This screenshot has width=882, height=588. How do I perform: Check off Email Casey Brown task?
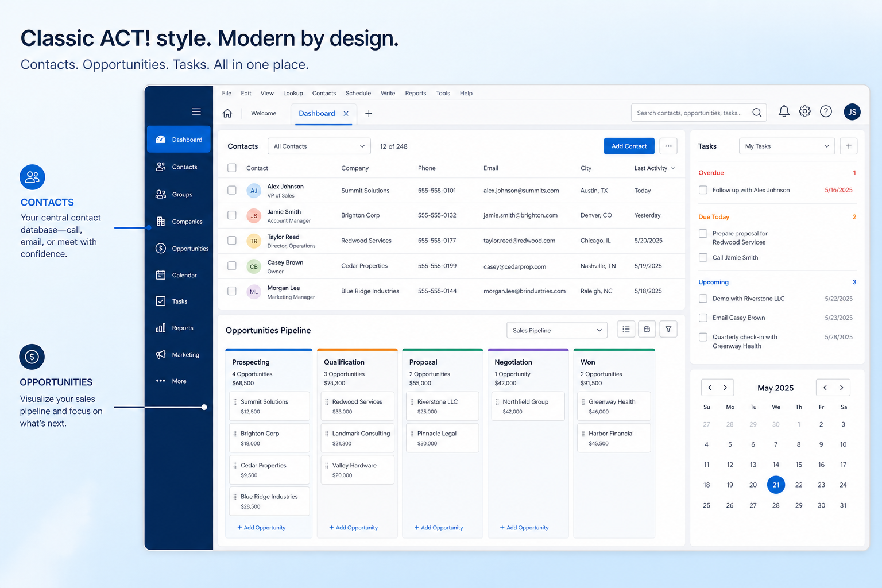click(703, 318)
